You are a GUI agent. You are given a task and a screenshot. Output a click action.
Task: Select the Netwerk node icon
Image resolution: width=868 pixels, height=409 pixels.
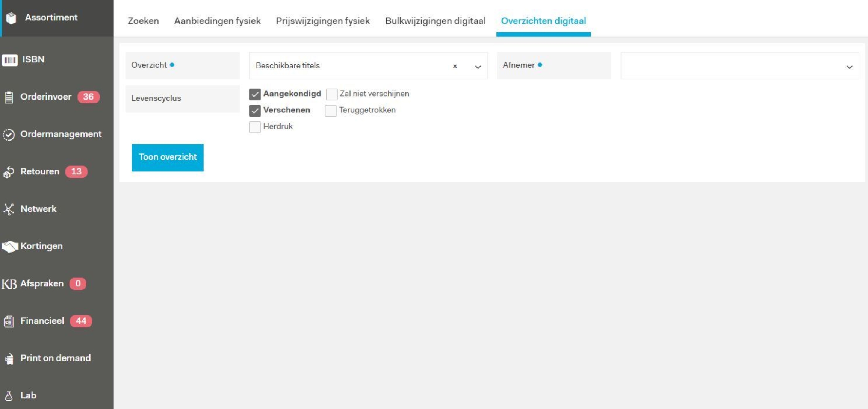[9, 209]
